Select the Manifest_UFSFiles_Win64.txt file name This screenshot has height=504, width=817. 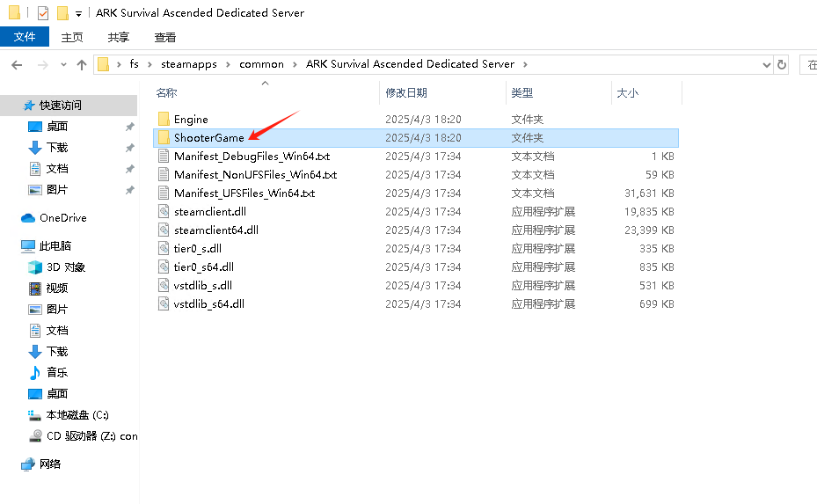(x=244, y=194)
